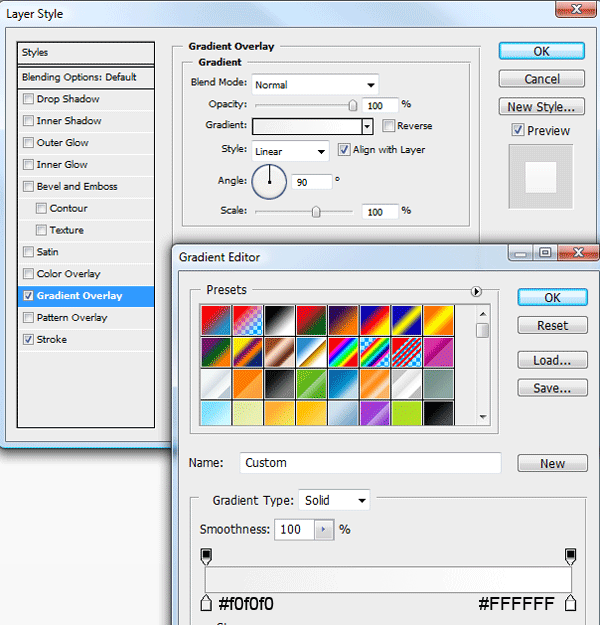Click the Save... button
This screenshot has height=625, width=600.
552,388
